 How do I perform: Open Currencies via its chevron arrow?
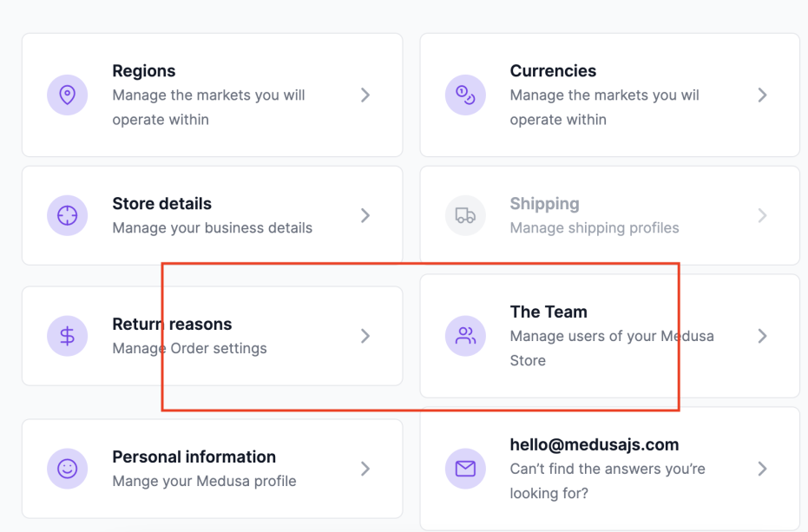763,95
